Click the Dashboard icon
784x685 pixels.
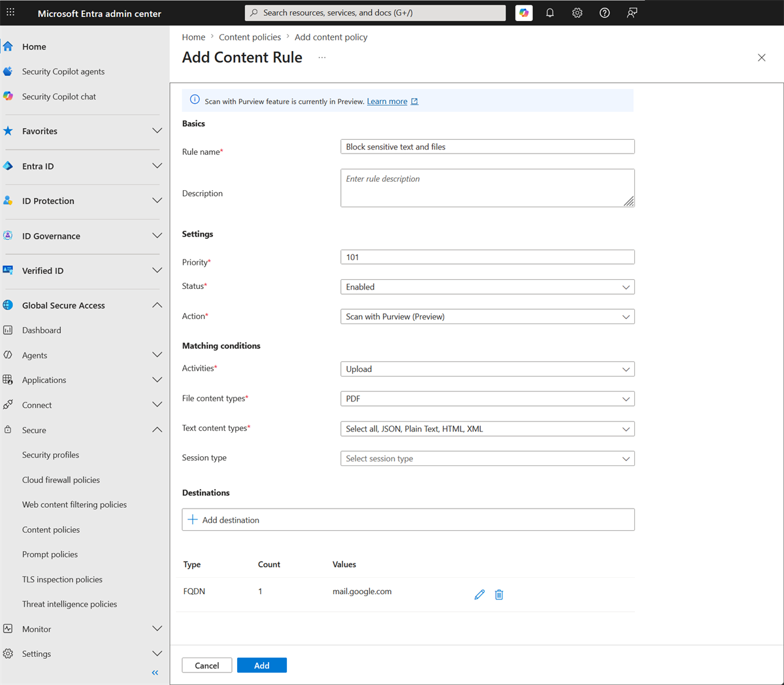[8, 330]
